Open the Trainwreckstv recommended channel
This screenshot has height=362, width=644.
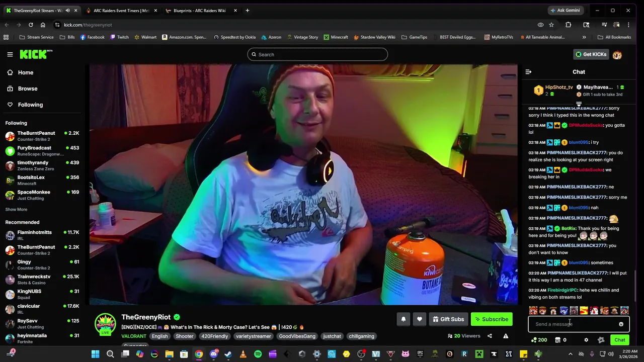click(x=42, y=279)
